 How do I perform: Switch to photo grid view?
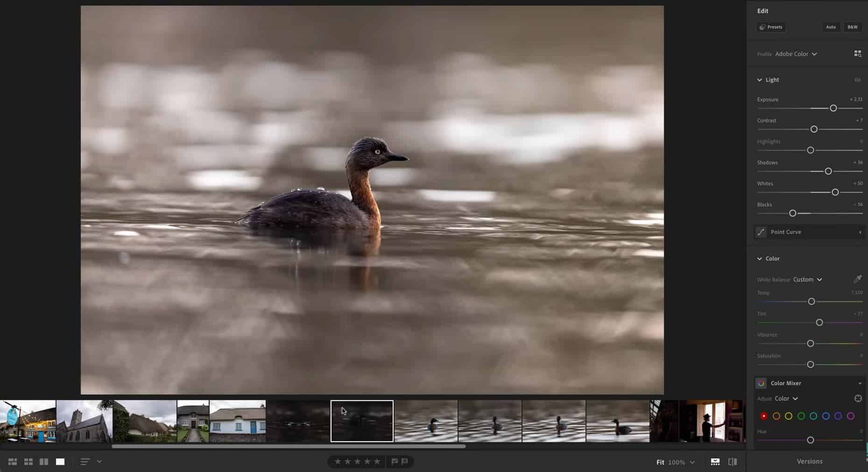[13, 462]
